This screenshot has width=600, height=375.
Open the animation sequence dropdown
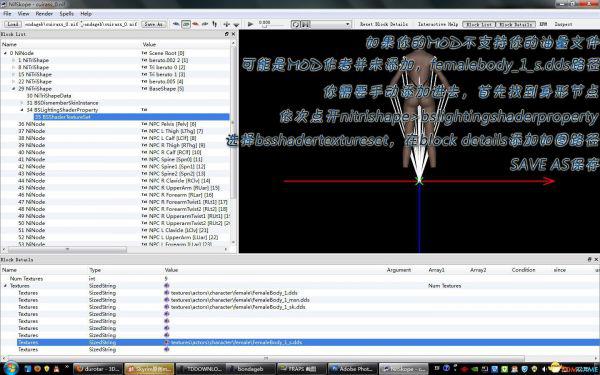point(331,24)
